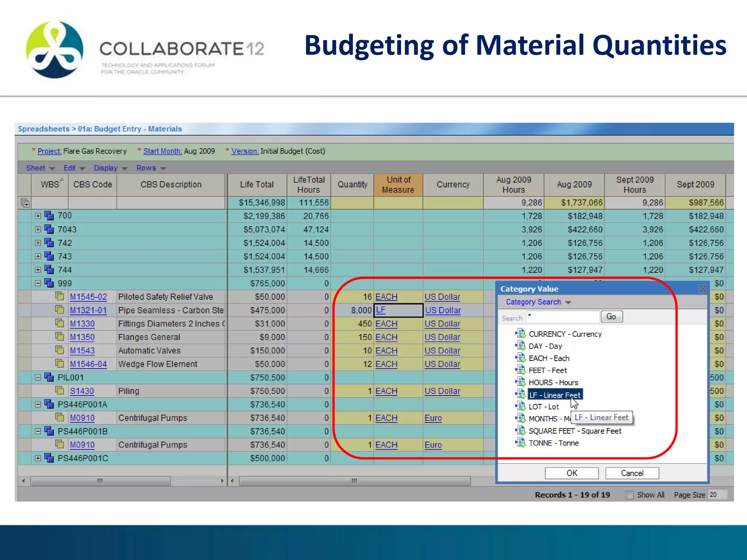This screenshot has width=747, height=560.
Task: Open CBS code link M1321-01
Action: coord(88,310)
